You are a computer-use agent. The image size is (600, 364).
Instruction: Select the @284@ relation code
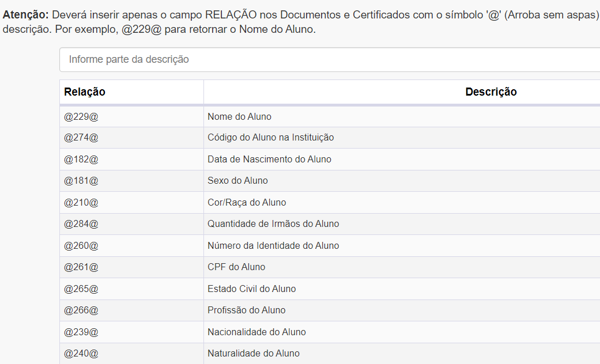pyautogui.click(x=81, y=224)
